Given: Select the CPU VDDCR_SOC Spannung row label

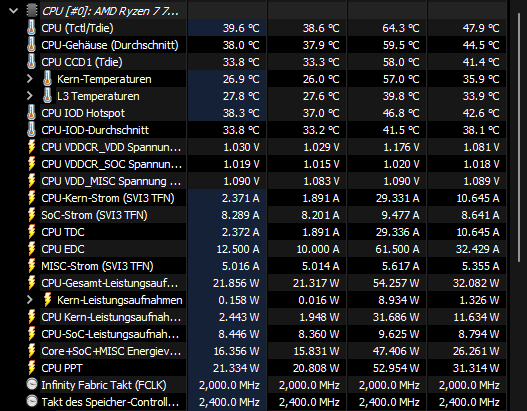Looking at the screenshot, I should (112, 164).
